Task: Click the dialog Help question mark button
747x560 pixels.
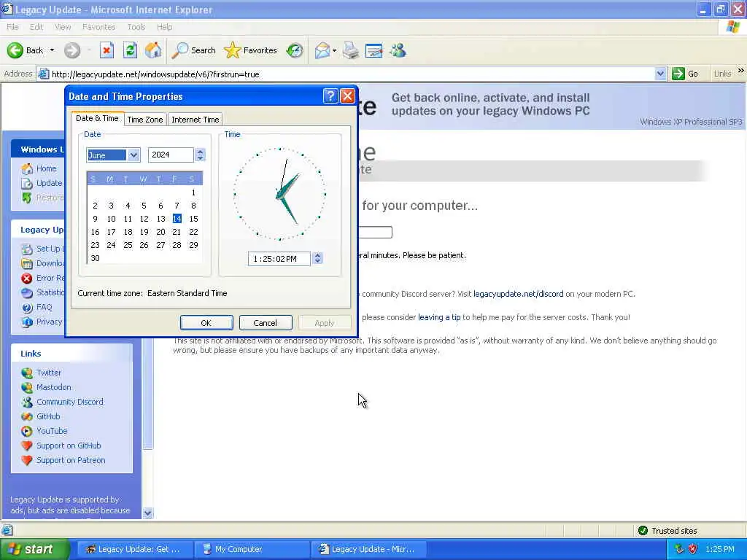Action: 330,96
